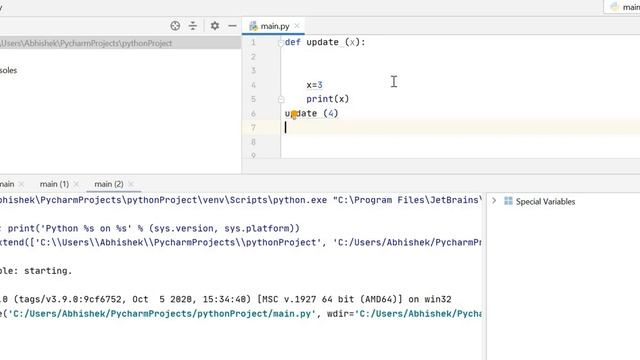Click the collapse all icon in project panel

point(193,26)
